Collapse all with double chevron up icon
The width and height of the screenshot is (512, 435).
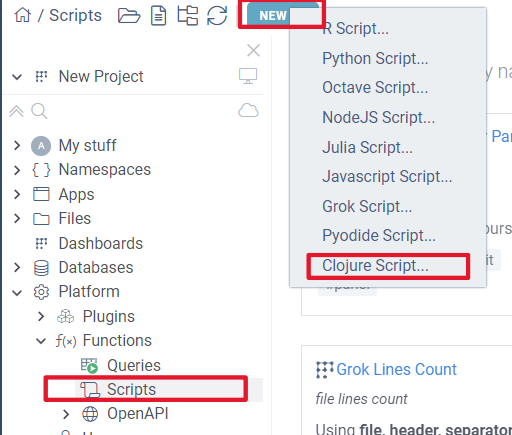(16, 111)
